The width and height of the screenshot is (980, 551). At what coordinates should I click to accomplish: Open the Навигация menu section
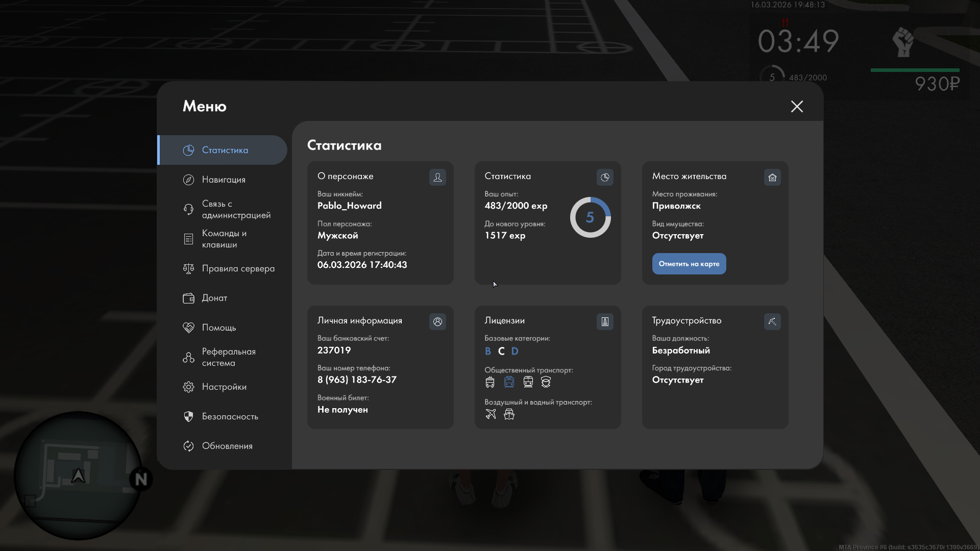click(x=224, y=180)
